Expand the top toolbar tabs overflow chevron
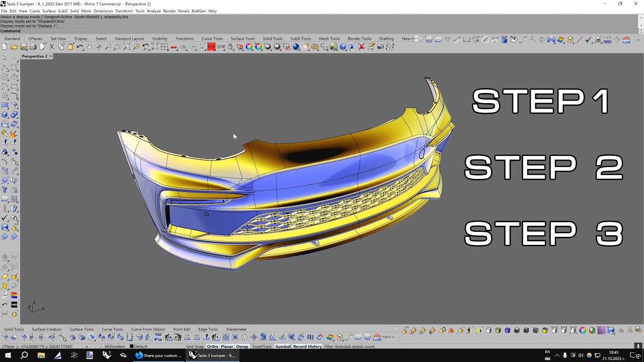 pos(417,39)
